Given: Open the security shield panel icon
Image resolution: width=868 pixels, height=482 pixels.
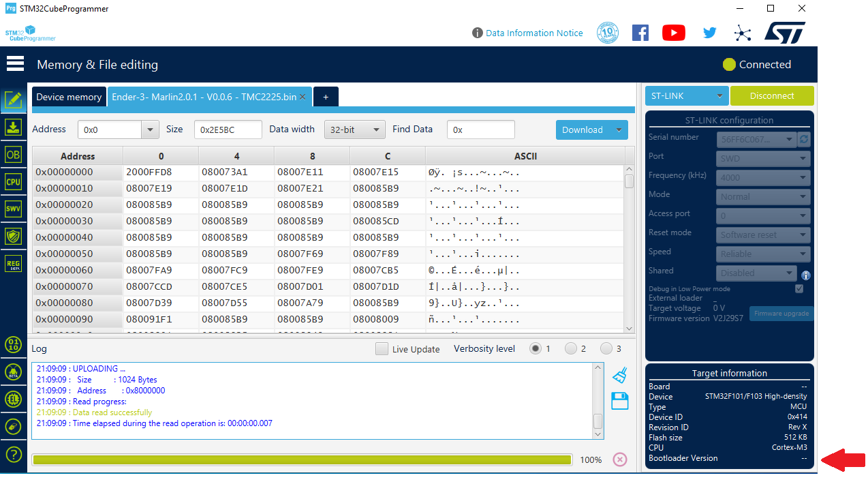Looking at the screenshot, I should coord(14,236).
